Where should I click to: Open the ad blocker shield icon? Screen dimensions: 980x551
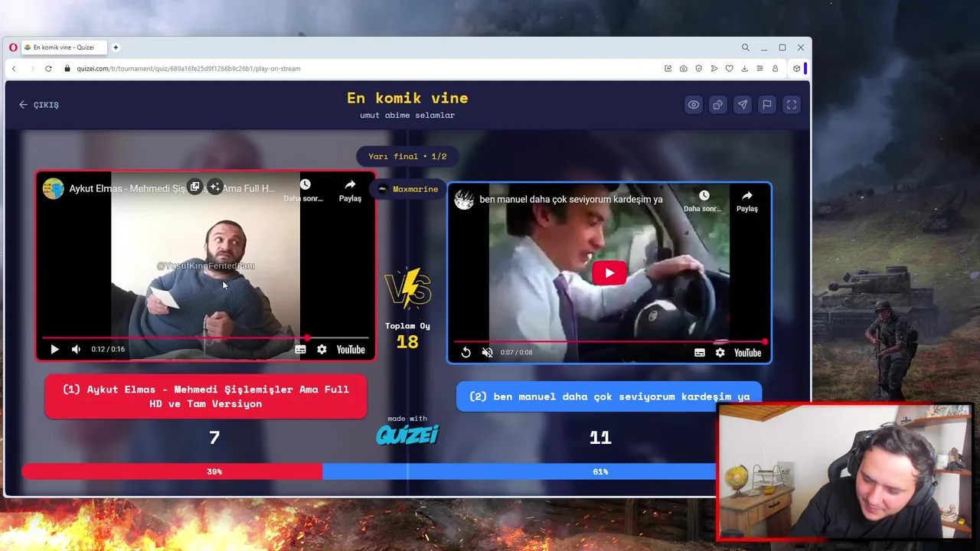pyautogui.click(x=698, y=68)
